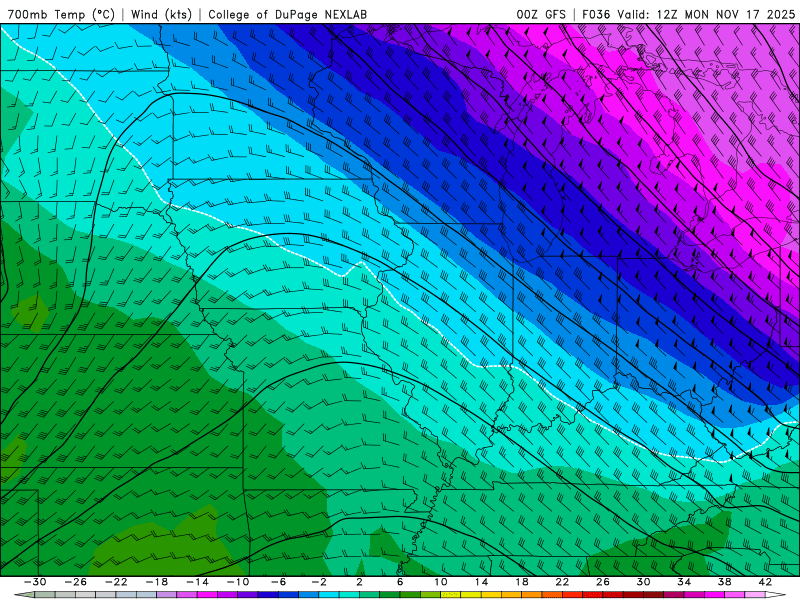Click the 10 value on the color scale
800x600 pixels.
click(441, 582)
